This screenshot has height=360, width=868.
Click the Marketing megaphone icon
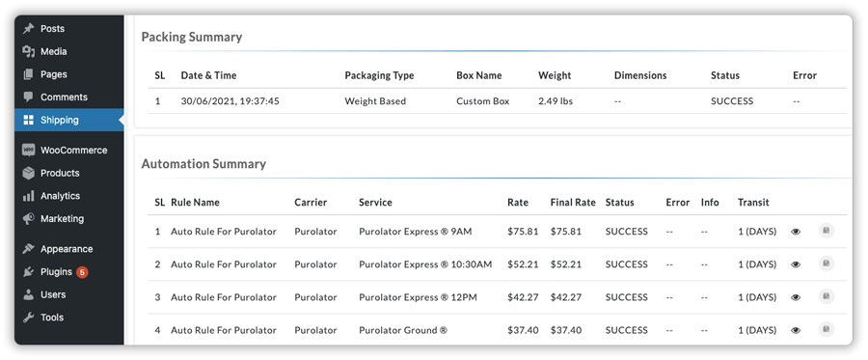(x=28, y=219)
